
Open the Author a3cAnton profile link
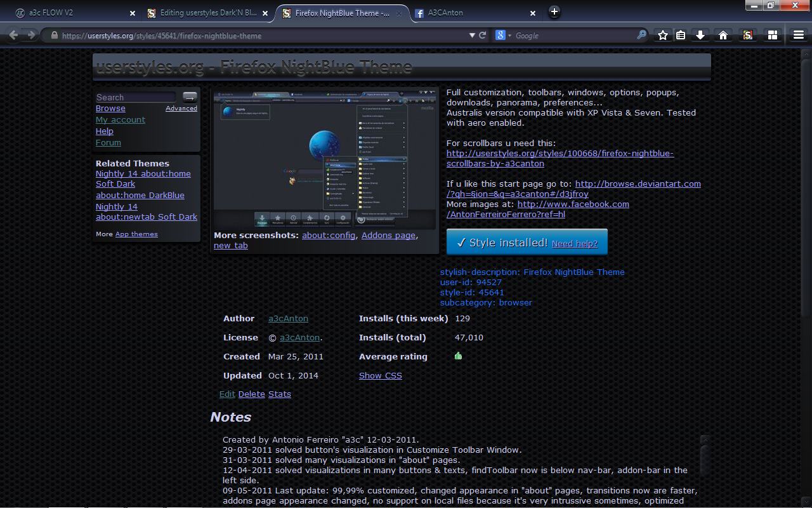tap(288, 319)
